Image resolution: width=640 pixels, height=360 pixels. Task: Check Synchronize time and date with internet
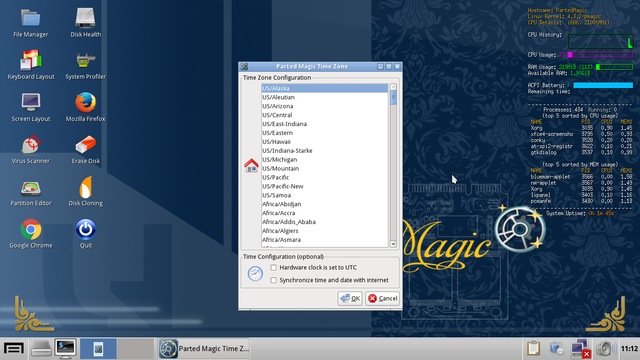[273, 280]
